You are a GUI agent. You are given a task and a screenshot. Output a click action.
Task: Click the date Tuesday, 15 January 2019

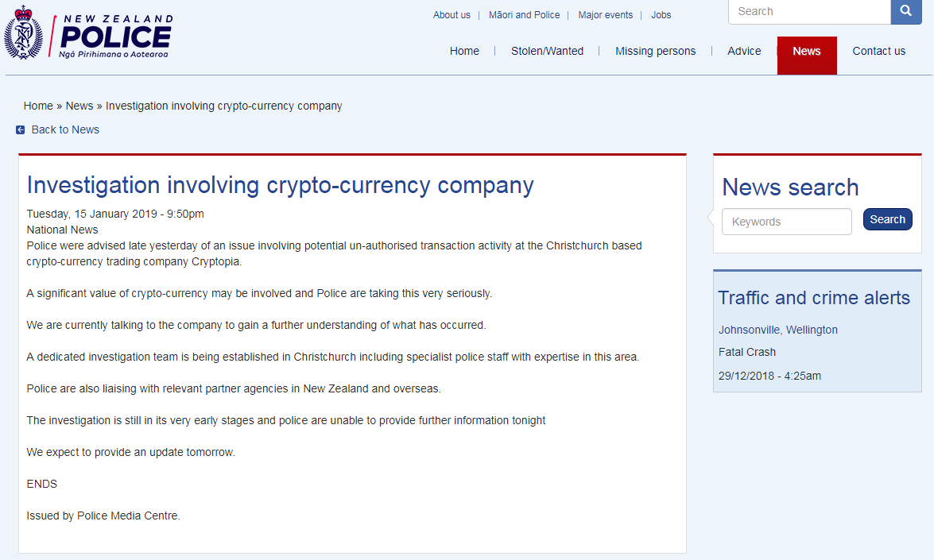91,214
